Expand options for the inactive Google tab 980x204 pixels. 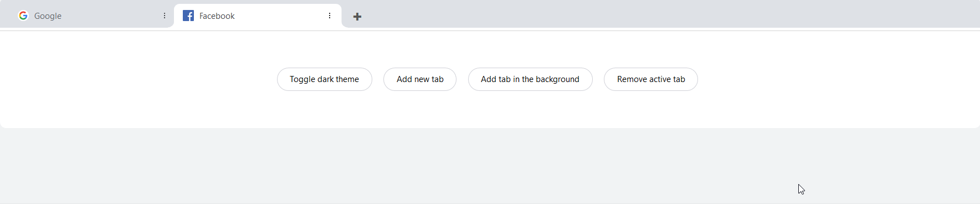coord(165,16)
